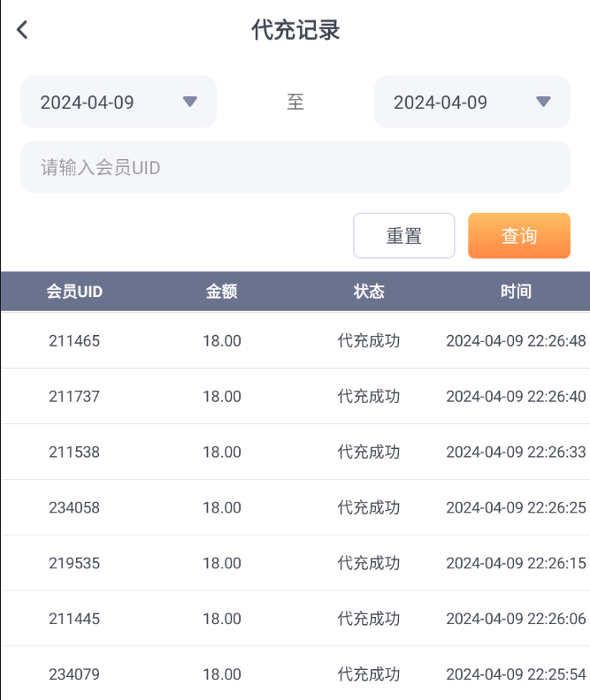Open record for member UID 211465
Image resolution: width=590 pixels, height=700 pixels.
coord(74,341)
